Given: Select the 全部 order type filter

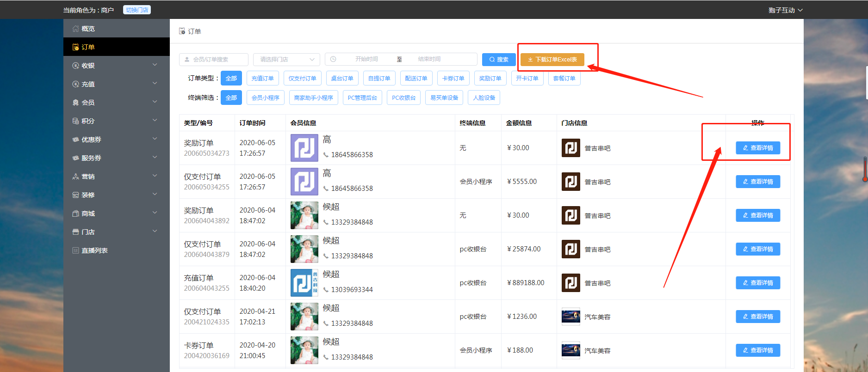Looking at the screenshot, I should (231, 79).
